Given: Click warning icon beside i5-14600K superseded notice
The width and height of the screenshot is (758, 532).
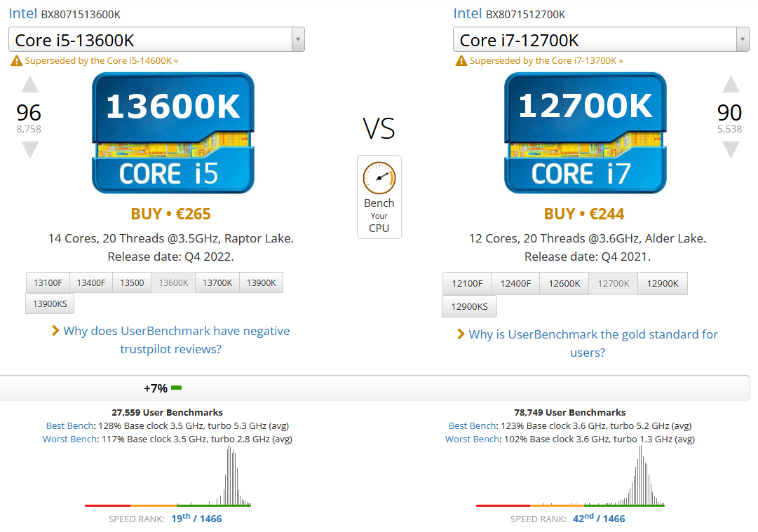Looking at the screenshot, I should [17, 61].
